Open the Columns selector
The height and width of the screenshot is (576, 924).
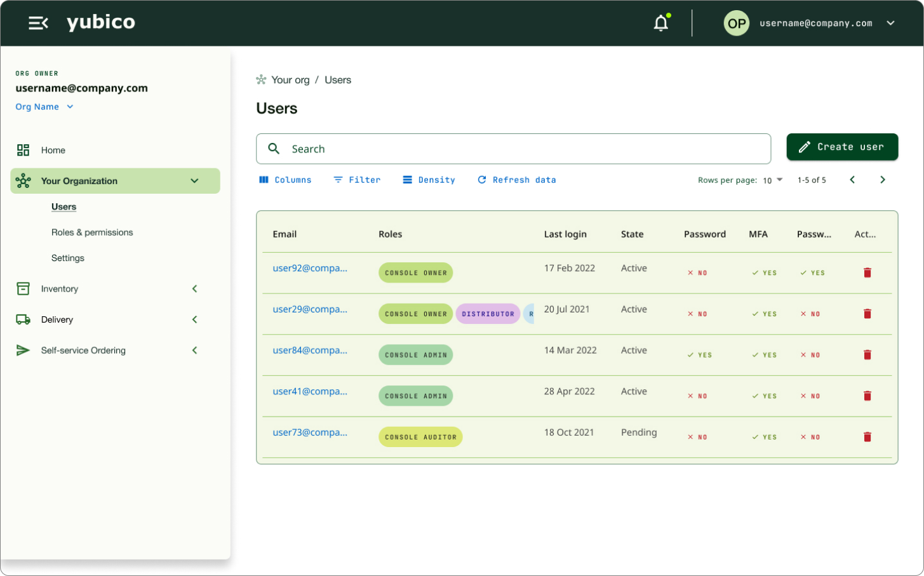(x=285, y=180)
